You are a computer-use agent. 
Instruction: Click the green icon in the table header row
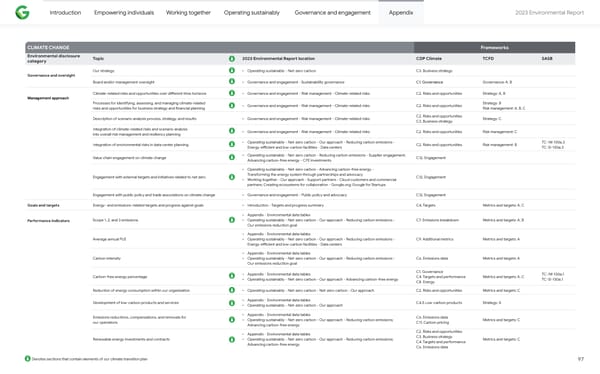click(x=232, y=59)
